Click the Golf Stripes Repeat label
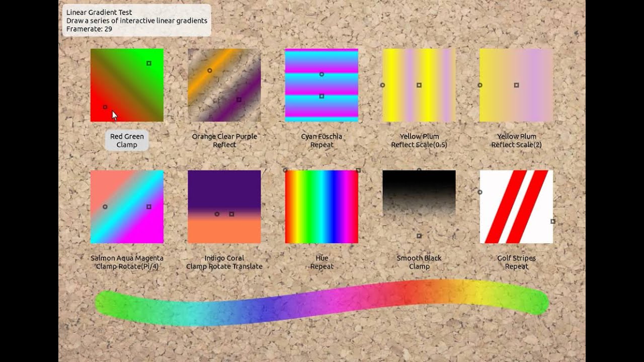 pos(517,262)
